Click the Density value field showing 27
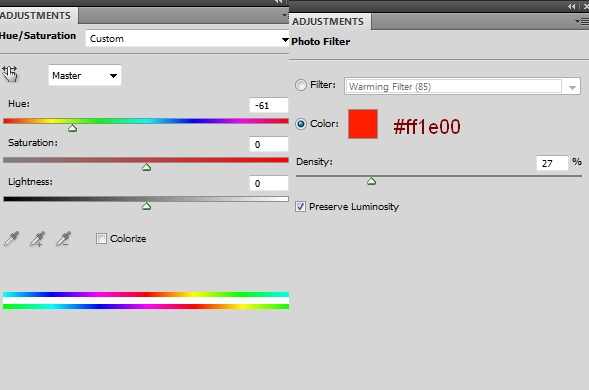The height and width of the screenshot is (390, 589). tap(552, 163)
